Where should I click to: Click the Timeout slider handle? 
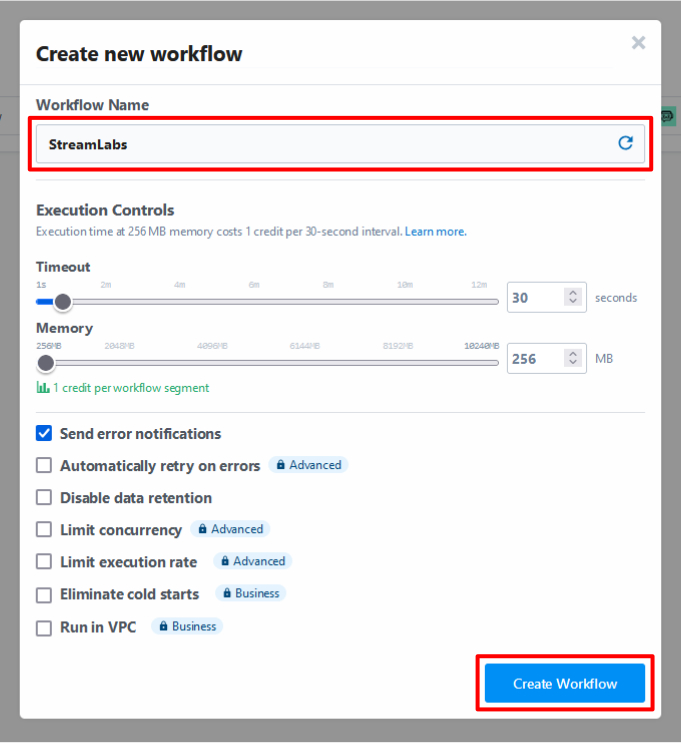(x=63, y=302)
